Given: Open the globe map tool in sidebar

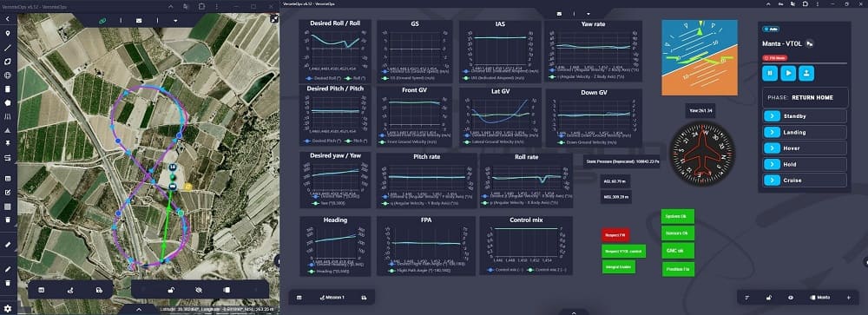Looking at the screenshot, I should pos(8,75).
